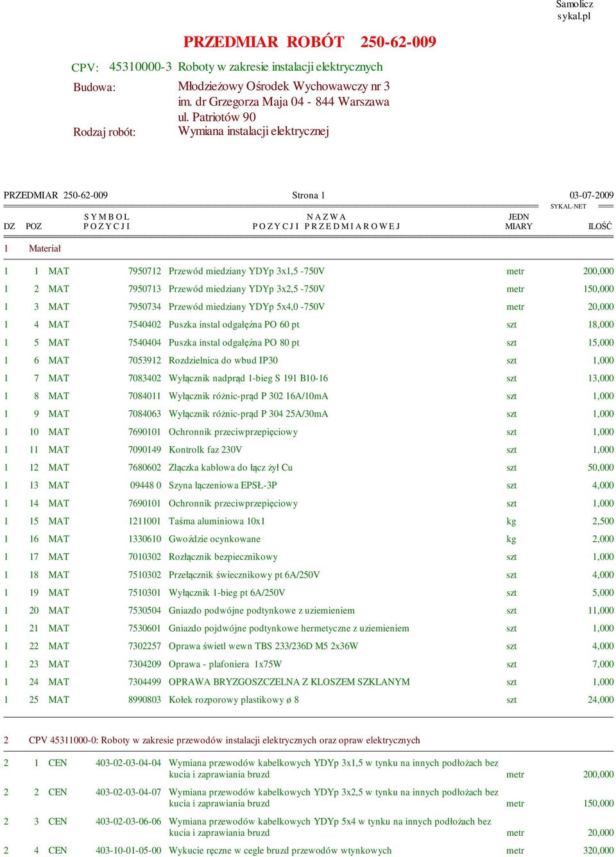This screenshot has height=857, width=616.
Task: Click 'Rozdzielnica do wbud IP30' row
Action: [308, 360]
